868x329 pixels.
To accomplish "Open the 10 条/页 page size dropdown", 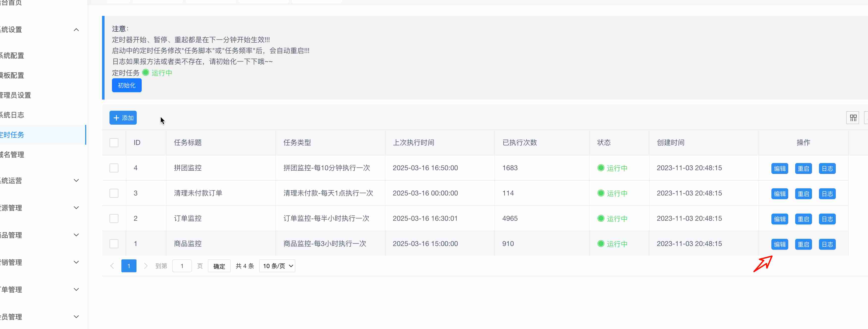I will (277, 266).
